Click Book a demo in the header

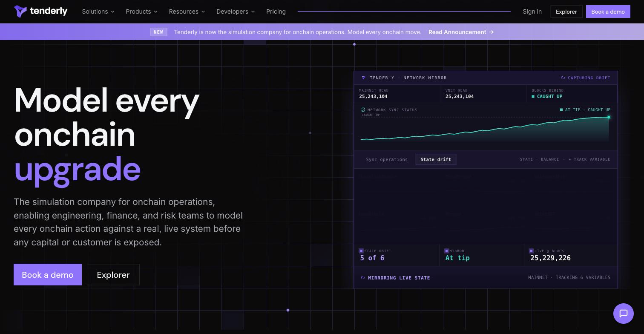(x=608, y=12)
